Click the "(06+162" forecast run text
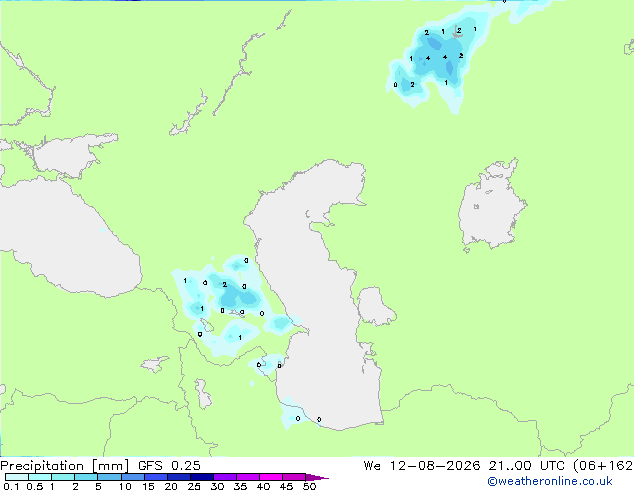Screen dimensions: 634x490 tap(603, 466)
